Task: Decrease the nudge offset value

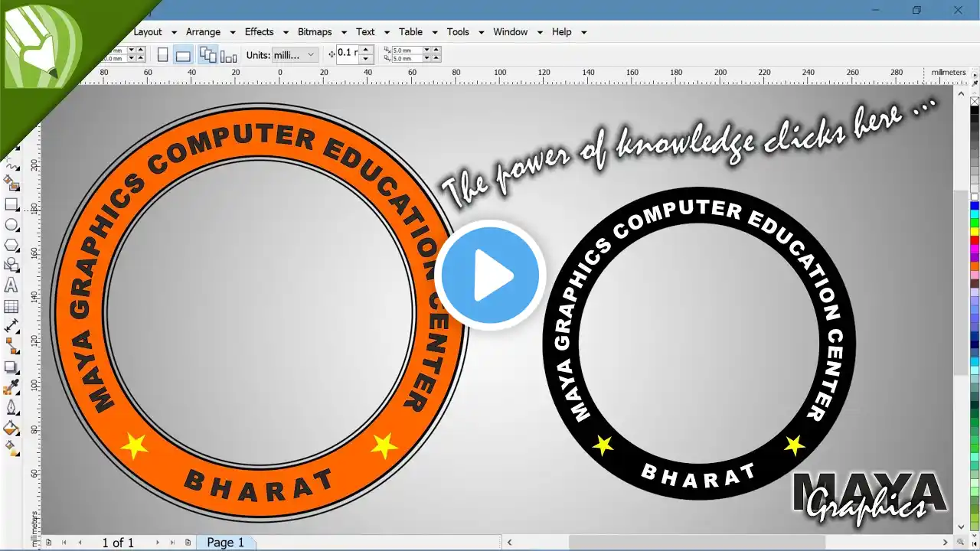Action: click(366, 59)
